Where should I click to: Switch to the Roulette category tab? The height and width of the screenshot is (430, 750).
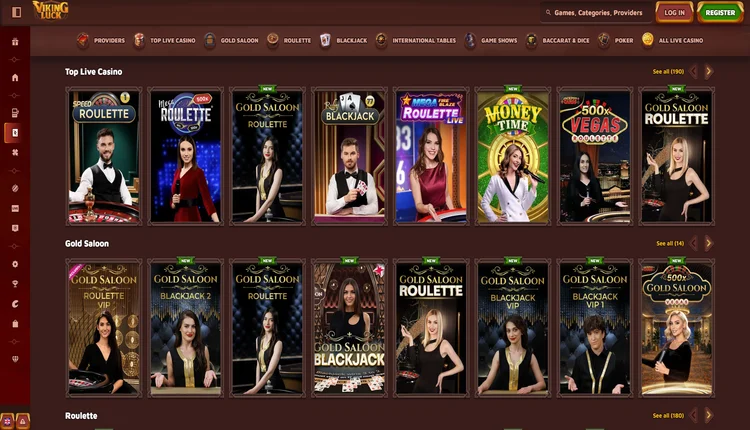(x=289, y=41)
